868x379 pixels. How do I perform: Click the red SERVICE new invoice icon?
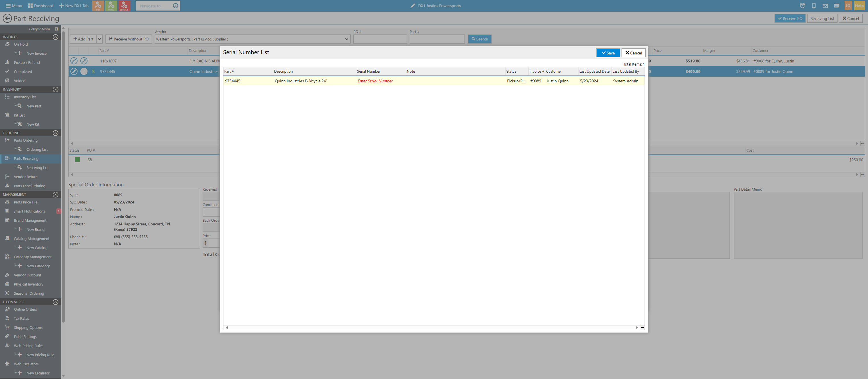tap(124, 6)
